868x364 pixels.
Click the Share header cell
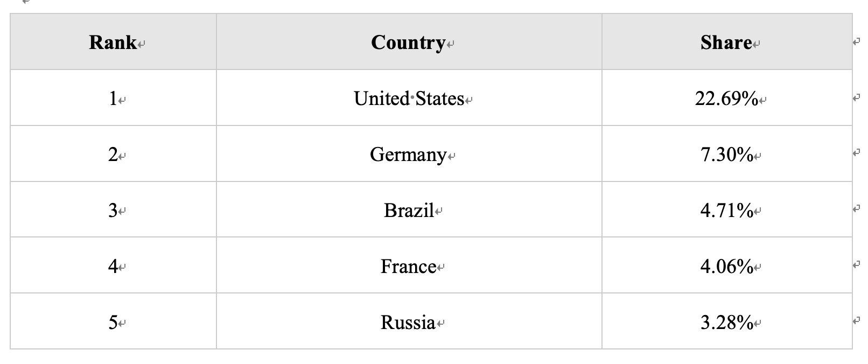(x=727, y=42)
